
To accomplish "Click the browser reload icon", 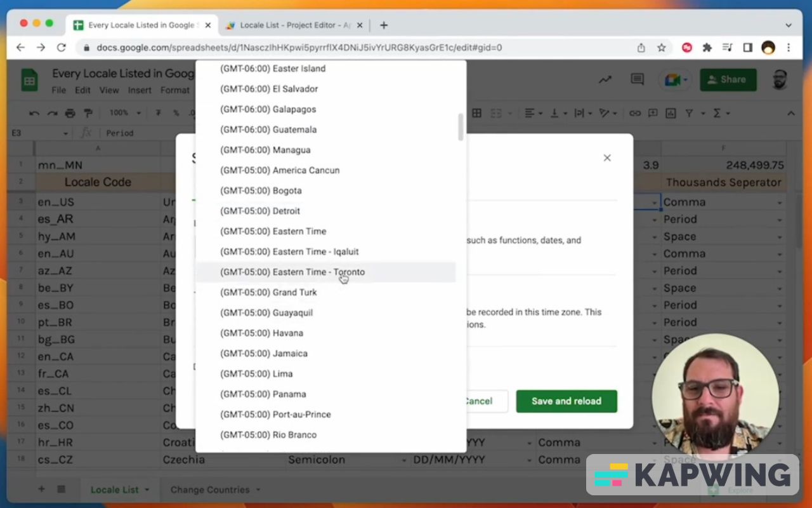I will pyautogui.click(x=62, y=48).
